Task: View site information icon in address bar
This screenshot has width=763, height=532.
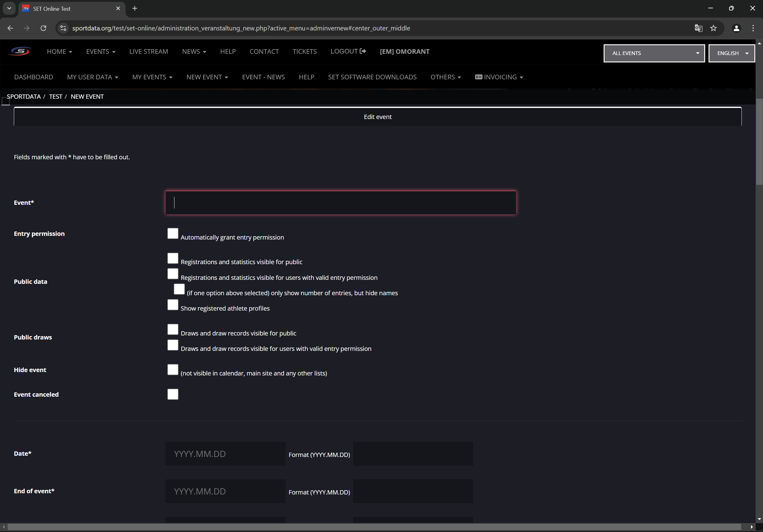Action: click(63, 28)
